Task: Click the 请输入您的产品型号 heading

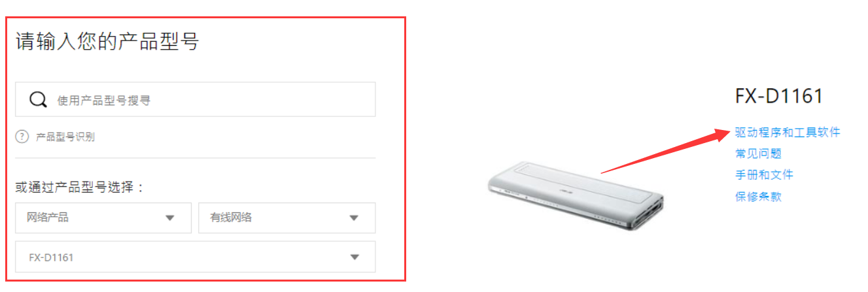Action: pos(107,42)
